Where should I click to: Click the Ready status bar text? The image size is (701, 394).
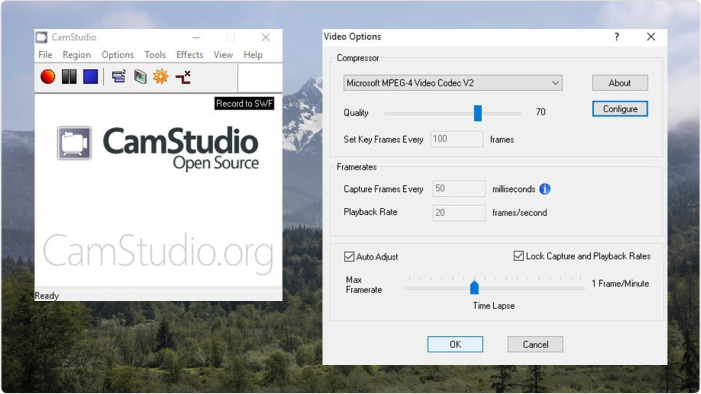coord(46,296)
